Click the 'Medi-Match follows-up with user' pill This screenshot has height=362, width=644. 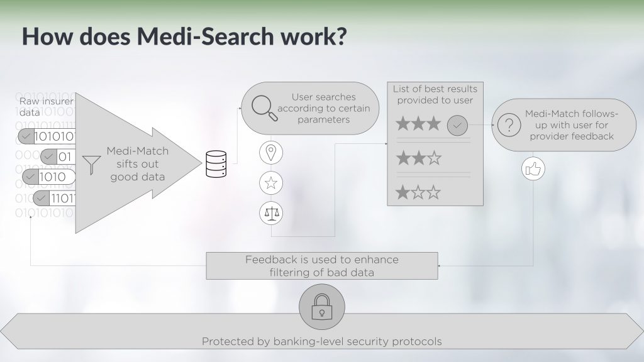(563, 125)
